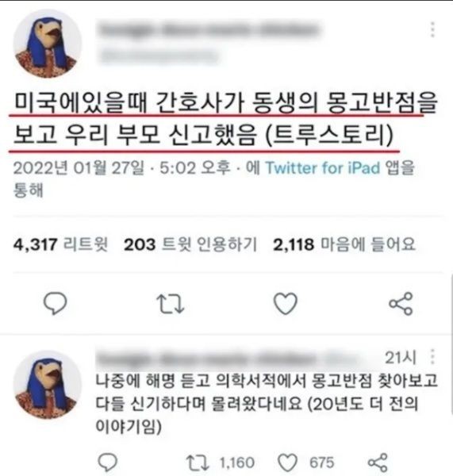The image size is (453, 476).
Task: Tap the main tweet's reply bubble icon
Action: [x=55, y=303]
